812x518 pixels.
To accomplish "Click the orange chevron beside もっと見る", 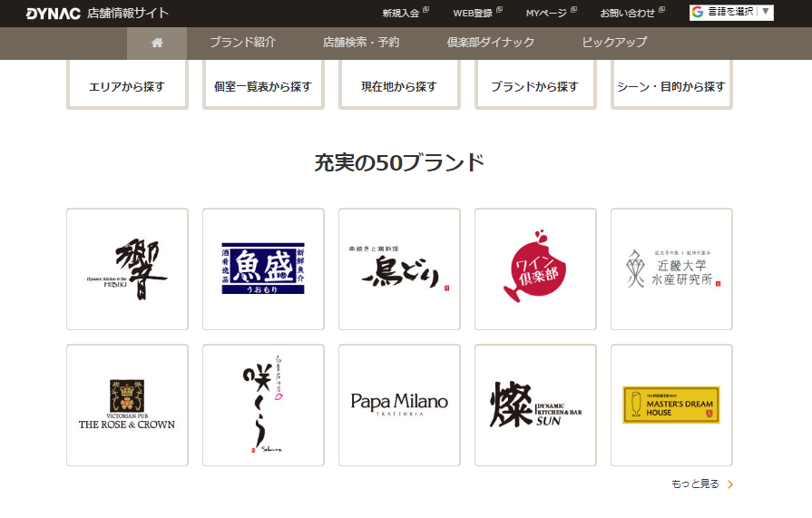I will [x=730, y=484].
